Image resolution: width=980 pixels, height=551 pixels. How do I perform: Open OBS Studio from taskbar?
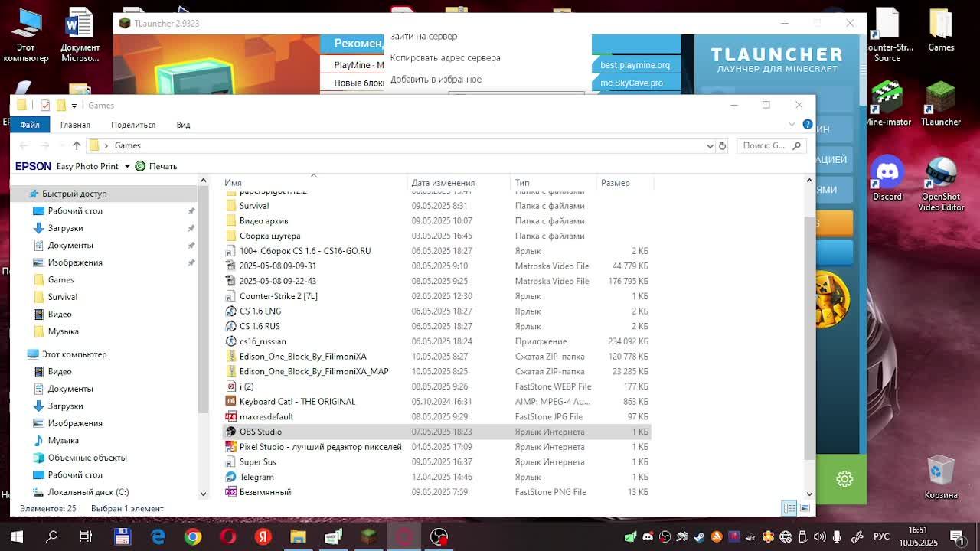coord(439,536)
